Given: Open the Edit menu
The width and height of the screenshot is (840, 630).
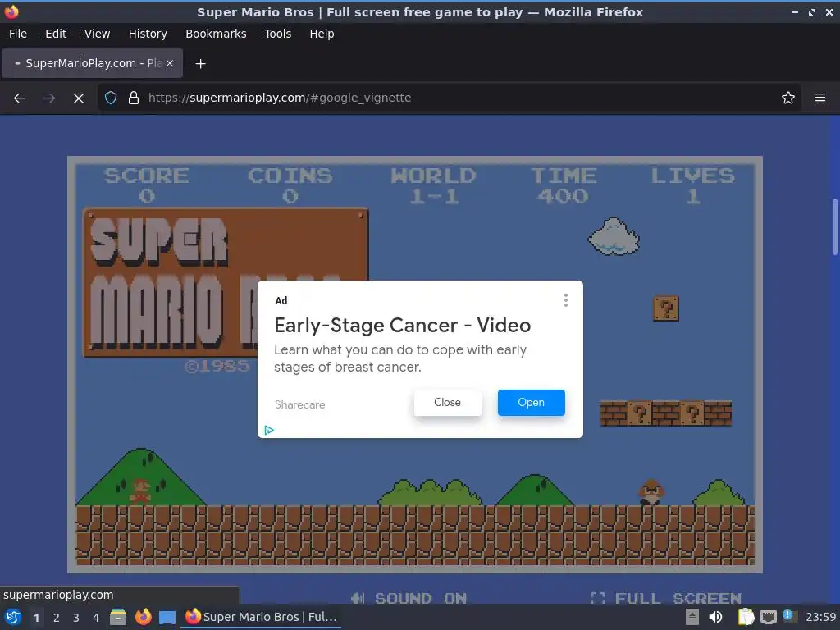Looking at the screenshot, I should [x=56, y=34].
